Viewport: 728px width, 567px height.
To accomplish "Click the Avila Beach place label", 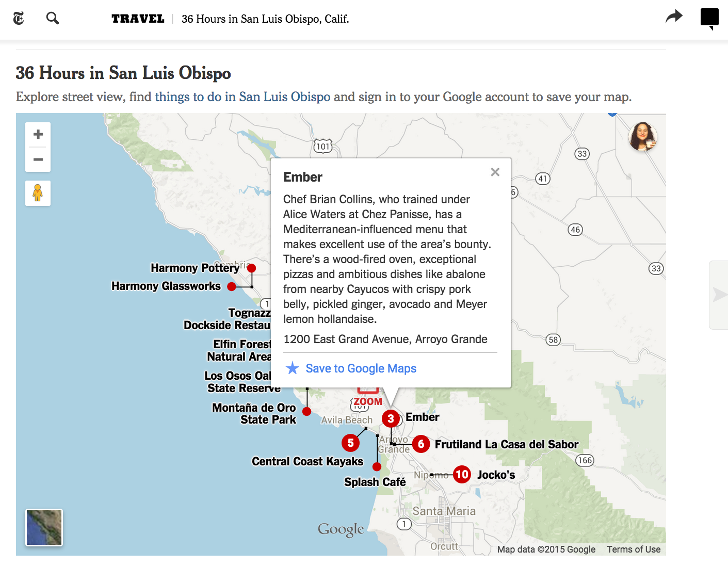I will 347,420.
